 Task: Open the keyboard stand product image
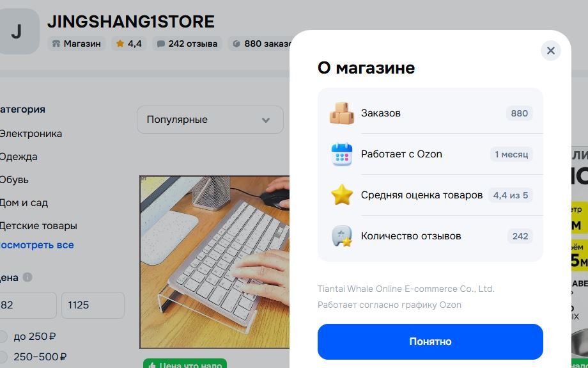215,262
